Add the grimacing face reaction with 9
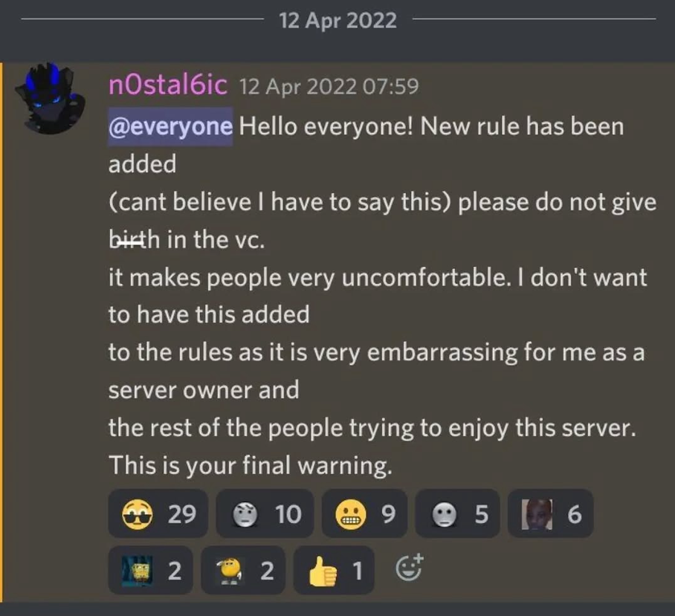 pyautogui.click(x=364, y=513)
